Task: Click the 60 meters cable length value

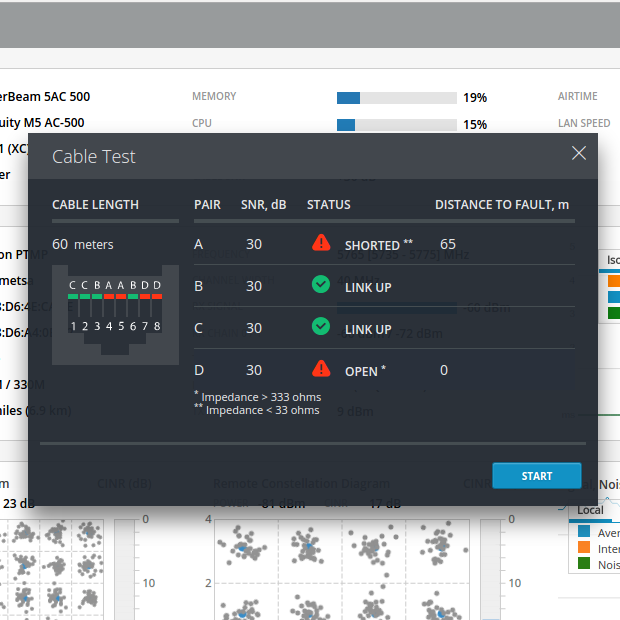Action: 83,244
